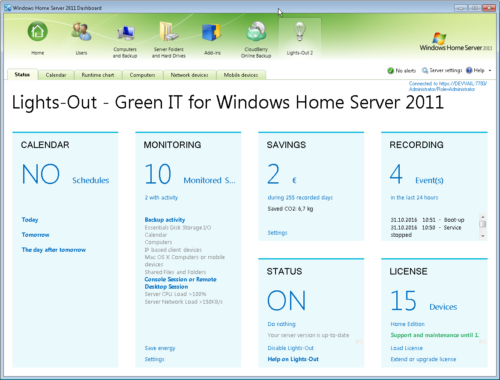Click in the last 24 hours link

pos(414,197)
